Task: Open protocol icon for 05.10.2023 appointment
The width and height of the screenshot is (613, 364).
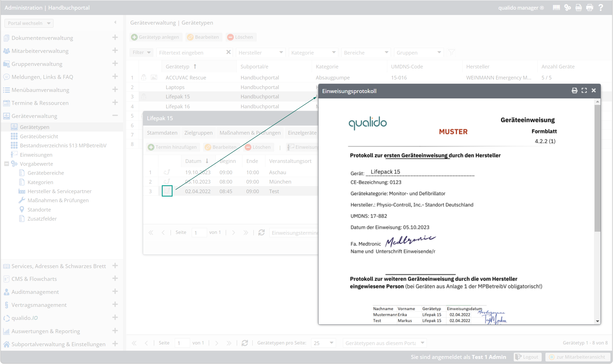Action: [x=167, y=182]
